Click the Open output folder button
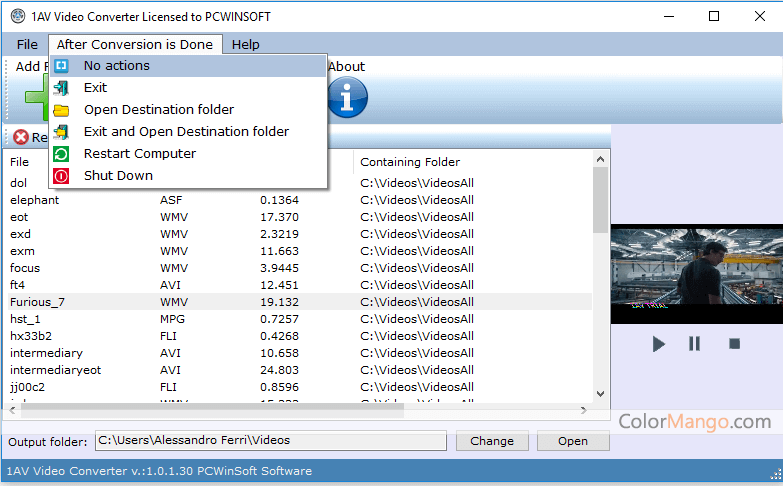The width and height of the screenshot is (783, 486). [573, 441]
